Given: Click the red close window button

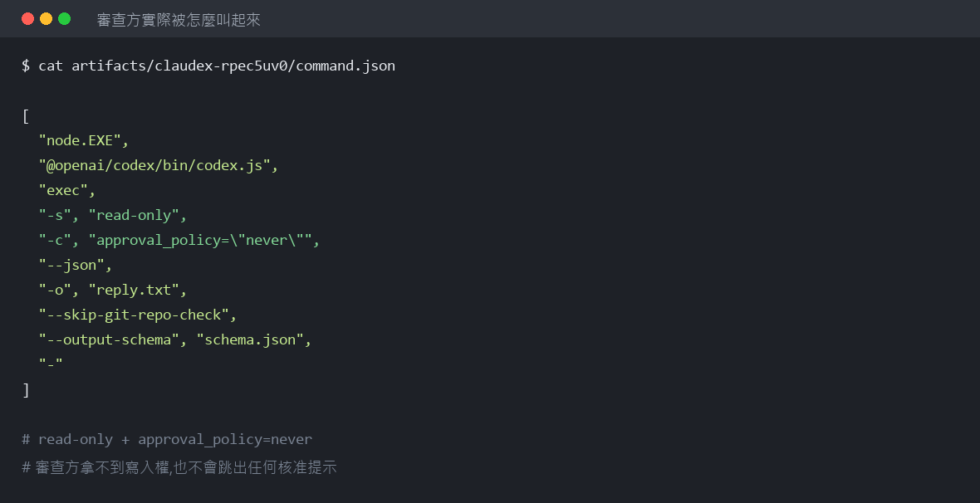Looking at the screenshot, I should tap(27, 19).
